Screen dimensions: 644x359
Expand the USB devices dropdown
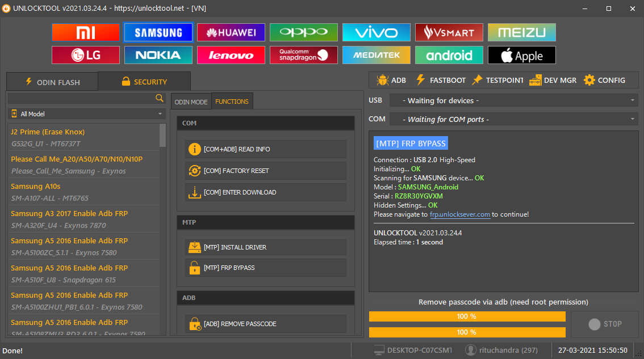pos(514,100)
